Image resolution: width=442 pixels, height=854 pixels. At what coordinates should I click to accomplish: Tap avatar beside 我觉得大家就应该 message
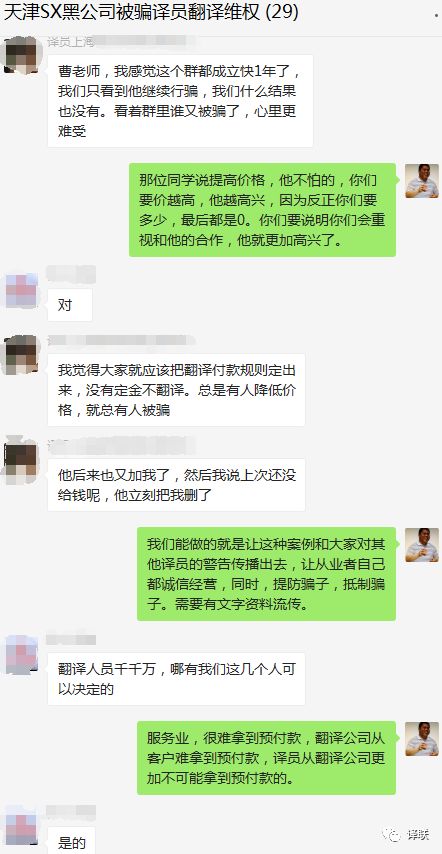tap(21, 356)
